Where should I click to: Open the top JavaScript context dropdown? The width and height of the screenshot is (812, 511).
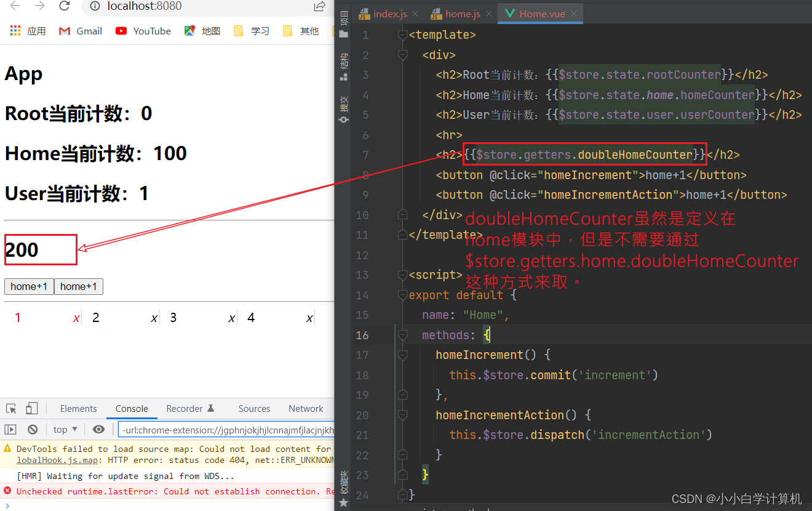point(65,429)
